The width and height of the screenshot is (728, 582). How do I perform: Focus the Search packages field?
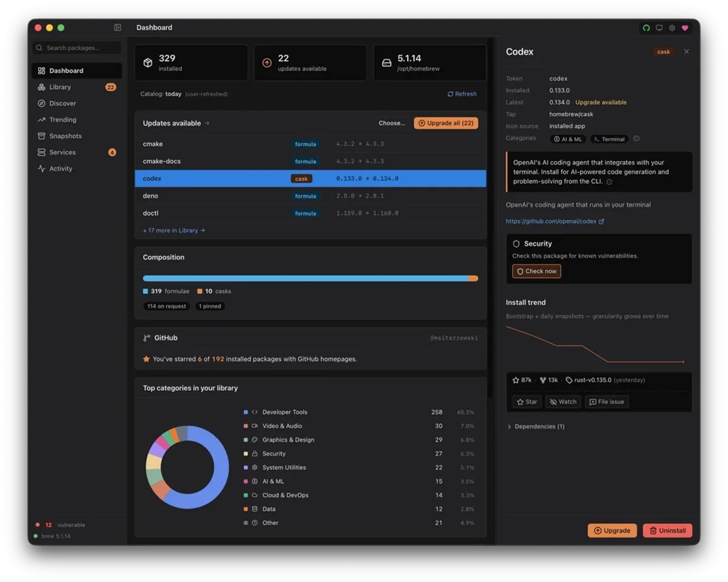coord(76,48)
